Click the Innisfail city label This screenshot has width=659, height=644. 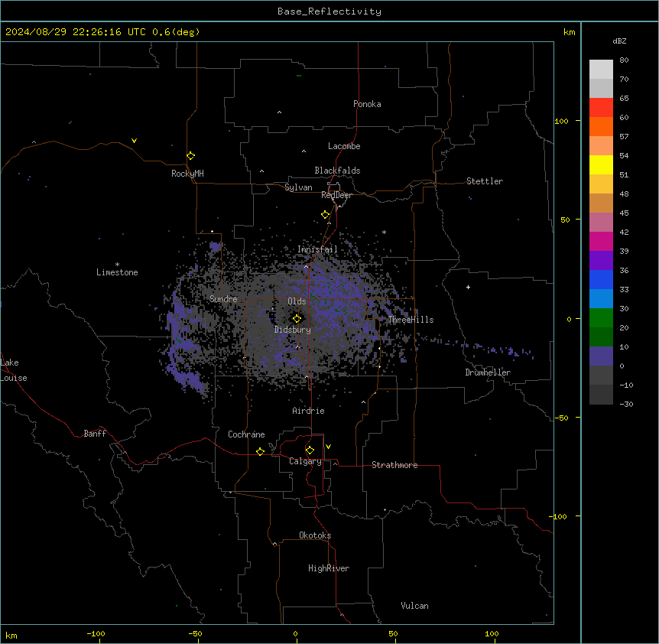tap(317, 249)
